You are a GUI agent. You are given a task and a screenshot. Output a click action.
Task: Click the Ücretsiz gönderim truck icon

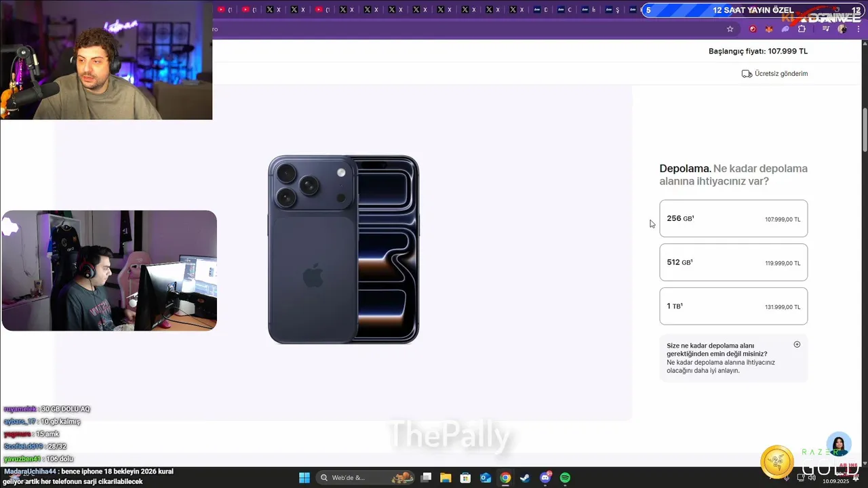click(747, 74)
